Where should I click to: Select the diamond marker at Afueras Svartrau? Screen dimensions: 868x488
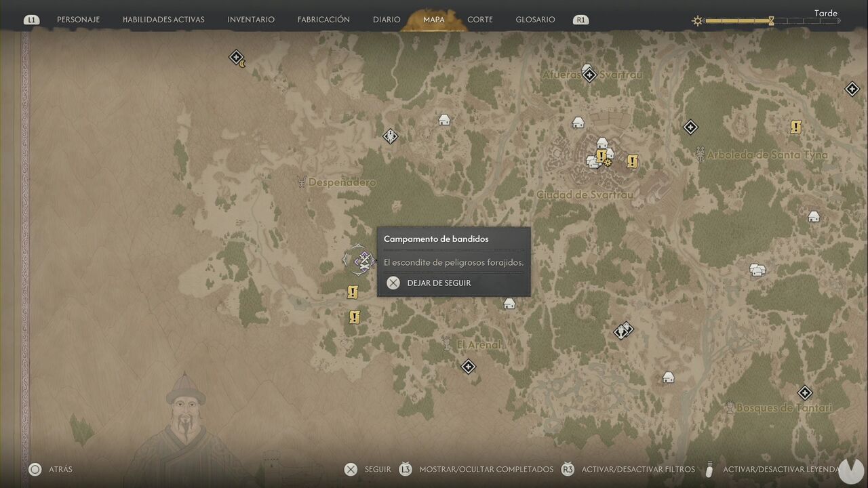point(589,75)
